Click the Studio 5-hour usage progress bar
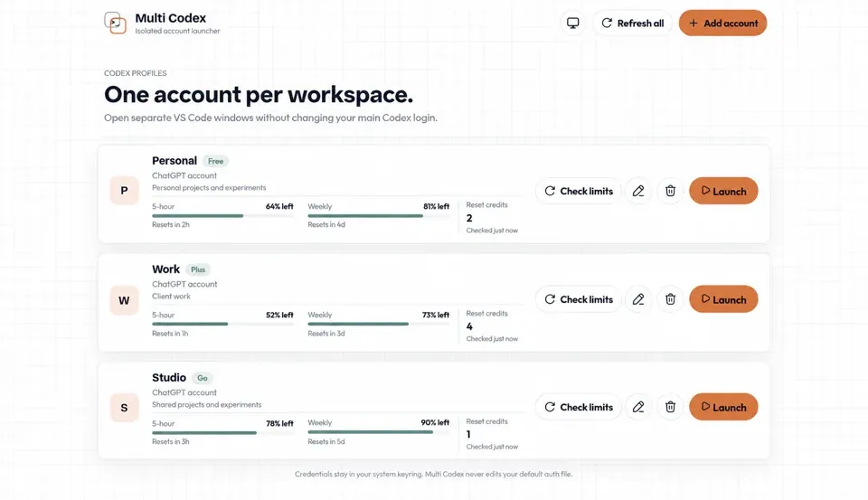The height and width of the screenshot is (500, 868). coord(222,432)
